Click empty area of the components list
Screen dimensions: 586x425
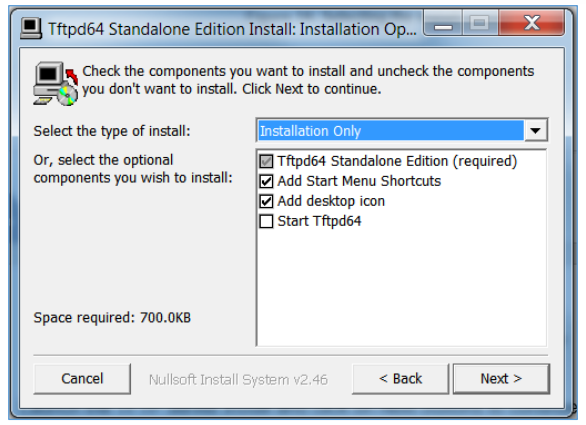coord(402,288)
